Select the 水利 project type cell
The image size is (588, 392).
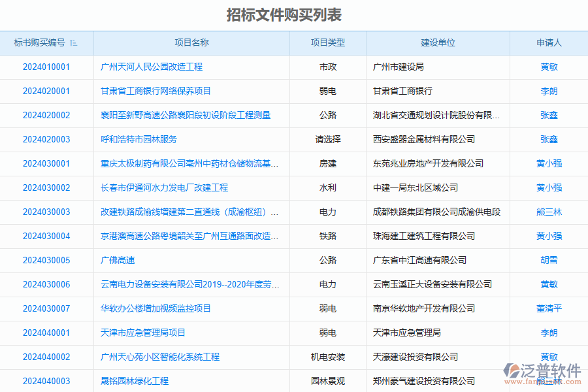(328, 188)
